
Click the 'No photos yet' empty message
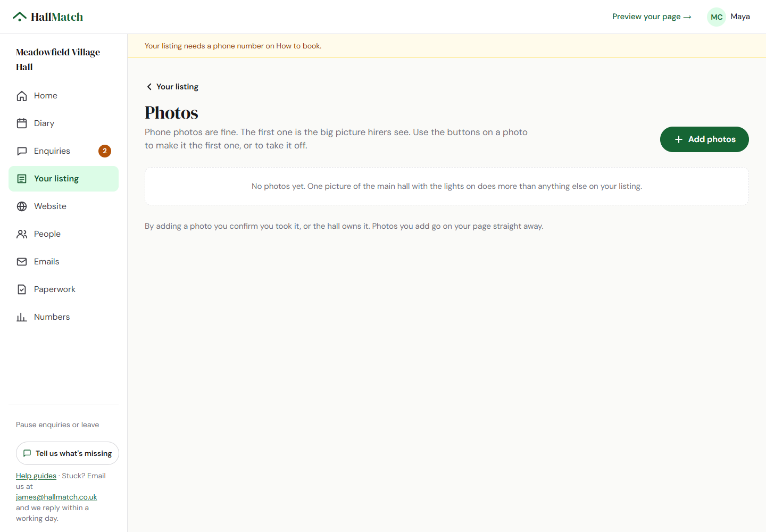[x=447, y=186]
